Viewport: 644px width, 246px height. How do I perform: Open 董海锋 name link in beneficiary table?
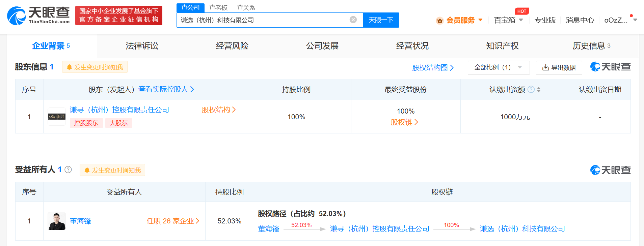coord(80,221)
